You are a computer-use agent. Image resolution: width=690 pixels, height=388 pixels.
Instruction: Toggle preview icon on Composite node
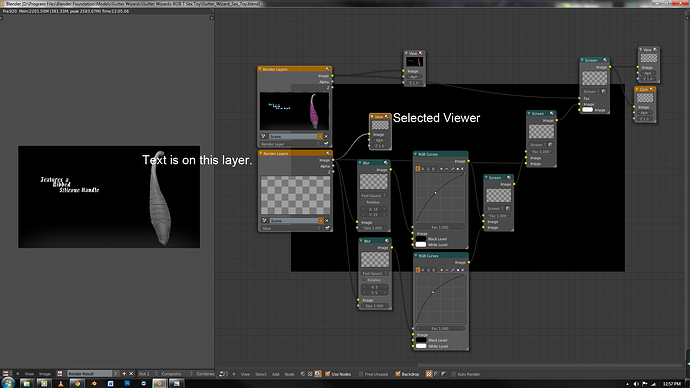point(652,89)
